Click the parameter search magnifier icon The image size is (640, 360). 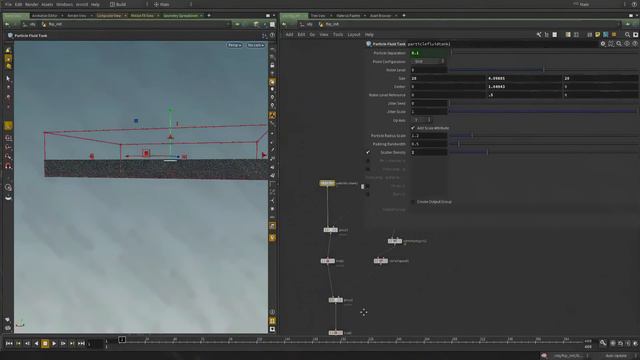(x=619, y=44)
